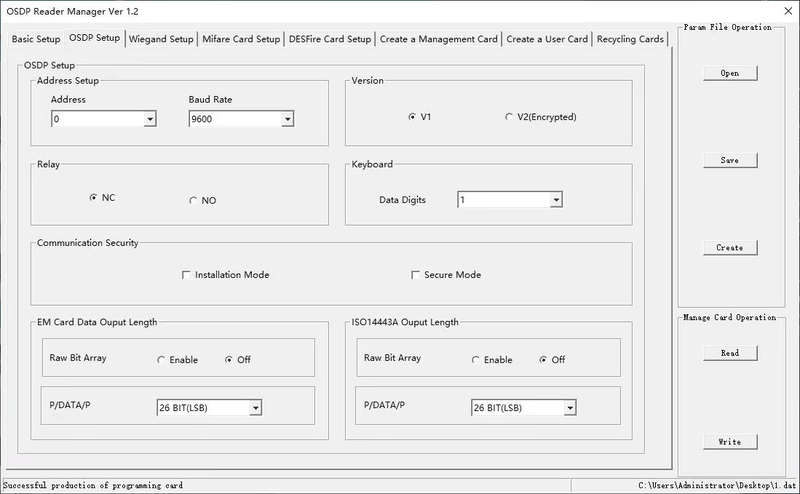This screenshot has height=494, width=800.
Task: Open the Wiegand Setup tab
Action: [x=161, y=39]
